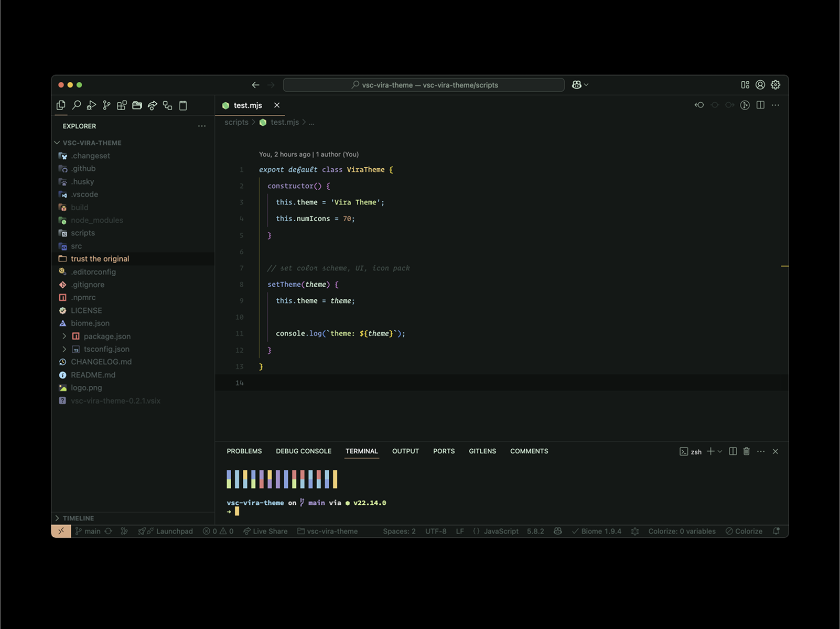
Task: Create a new terminal with plus icon
Action: coord(710,451)
